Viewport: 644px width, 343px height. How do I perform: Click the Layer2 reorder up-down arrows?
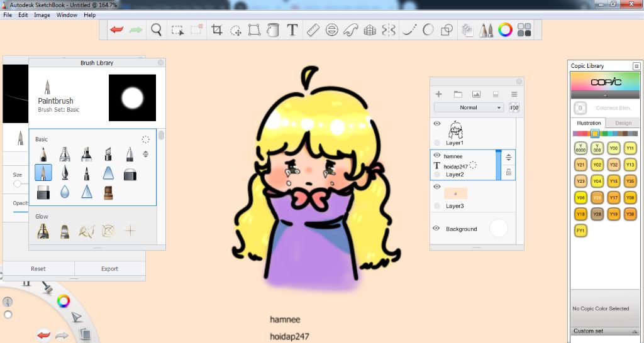click(508, 157)
